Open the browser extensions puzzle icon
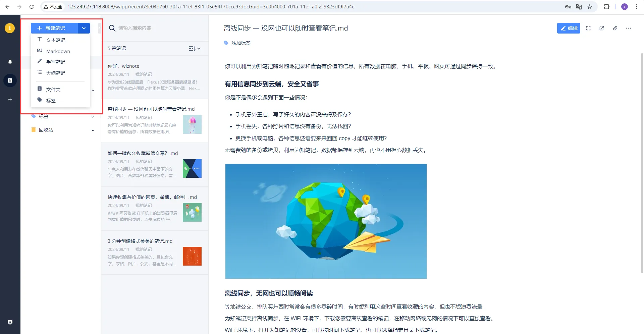The width and height of the screenshot is (644, 334). pyautogui.click(x=606, y=7)
